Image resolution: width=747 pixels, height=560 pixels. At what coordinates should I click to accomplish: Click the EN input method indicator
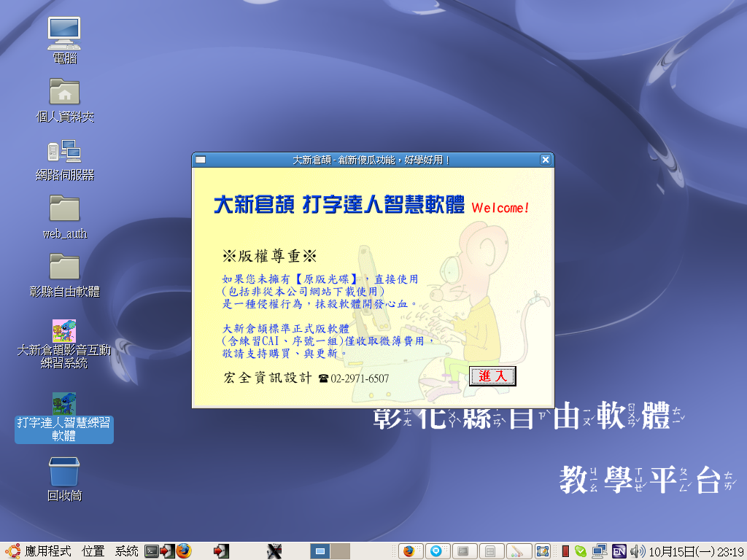619,551
